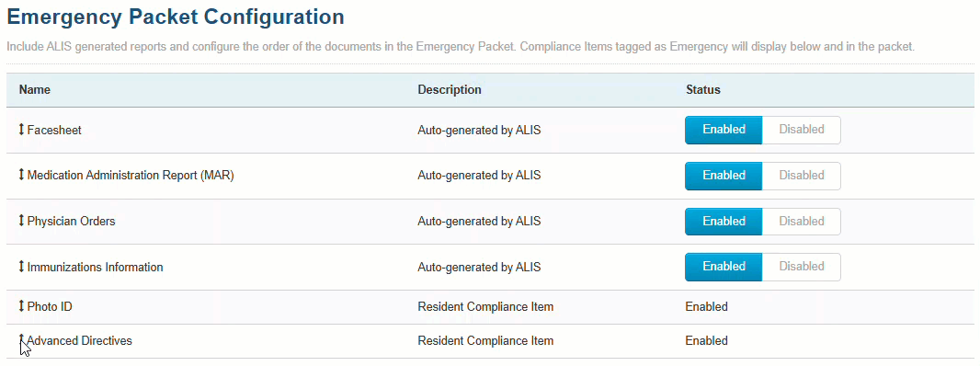Set Medication Administration Report to Disabled

click(x=802, y=176)
